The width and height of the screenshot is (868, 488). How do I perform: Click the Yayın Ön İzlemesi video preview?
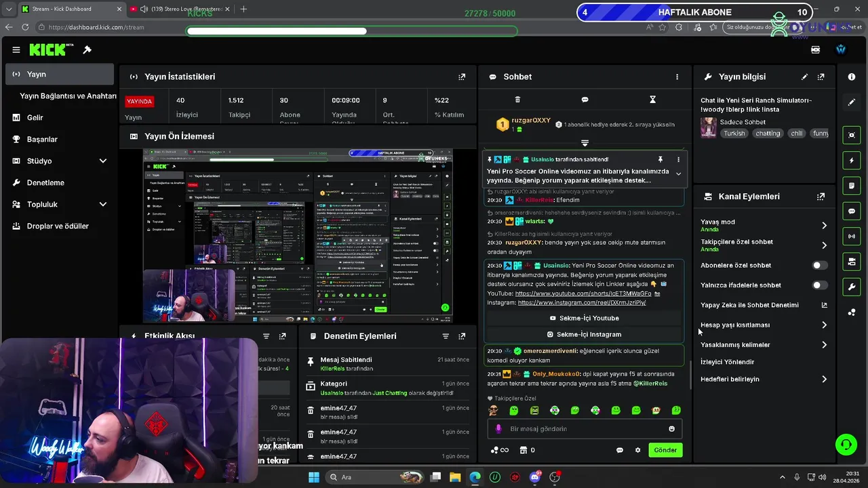[x=298, y=235]
